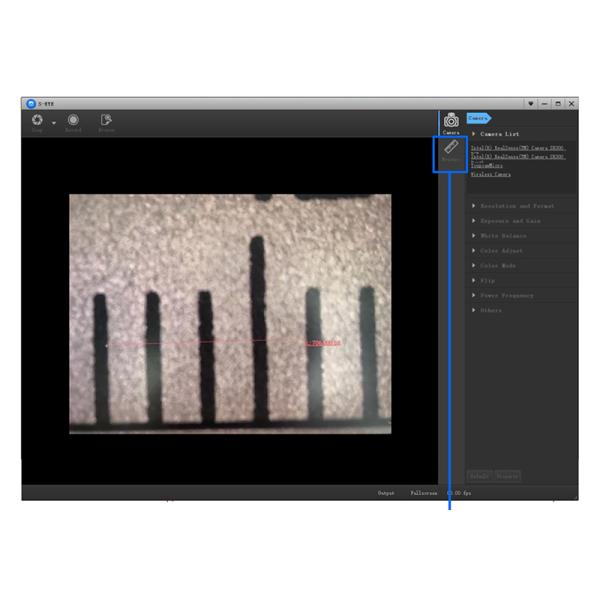Image resolution: width=600 pixels, height=600 pixels.
Task: Start recording with the Record icon
Action: point(73,120)
